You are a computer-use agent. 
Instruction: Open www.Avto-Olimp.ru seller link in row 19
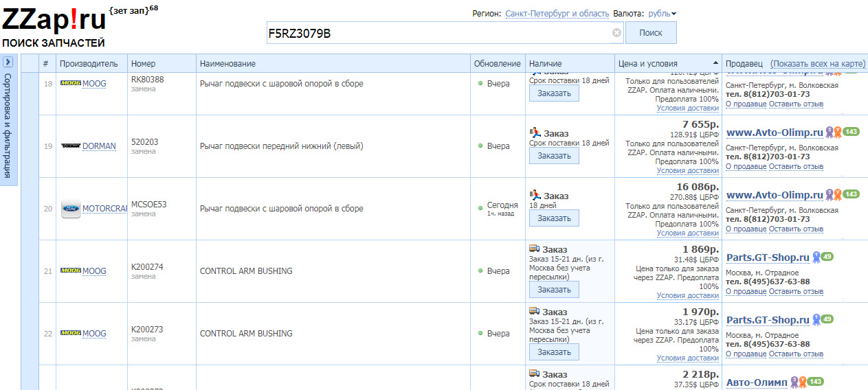click(x=775, y=133)
